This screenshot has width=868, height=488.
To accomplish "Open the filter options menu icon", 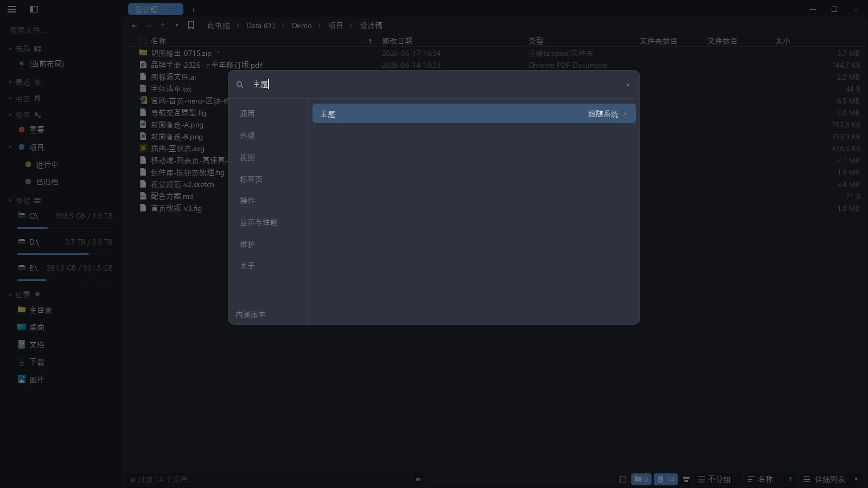I will [x=418, y=479].
